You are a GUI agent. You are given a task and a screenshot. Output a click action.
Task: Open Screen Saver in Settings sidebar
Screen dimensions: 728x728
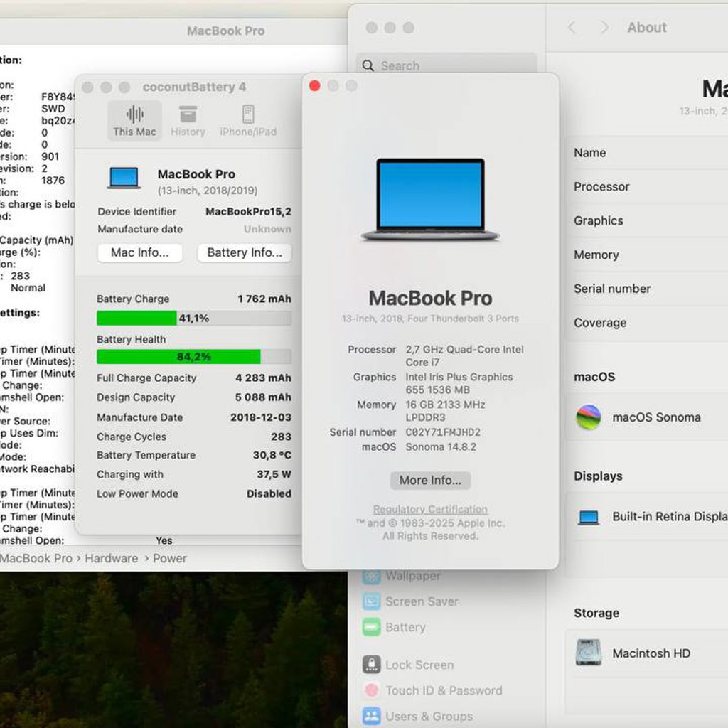tap(410, 601)
